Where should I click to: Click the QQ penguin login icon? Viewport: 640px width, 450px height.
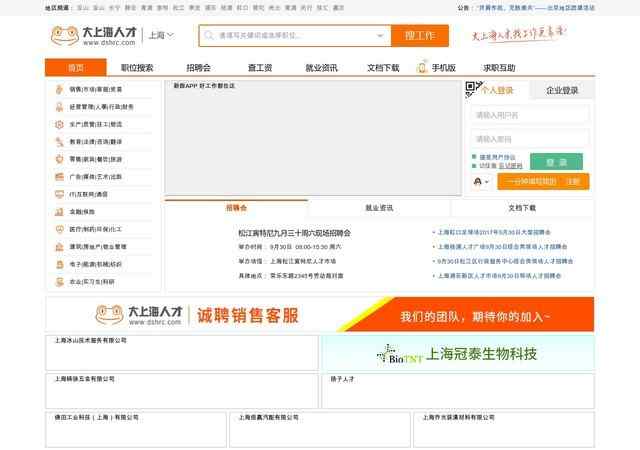click(478, 181)
